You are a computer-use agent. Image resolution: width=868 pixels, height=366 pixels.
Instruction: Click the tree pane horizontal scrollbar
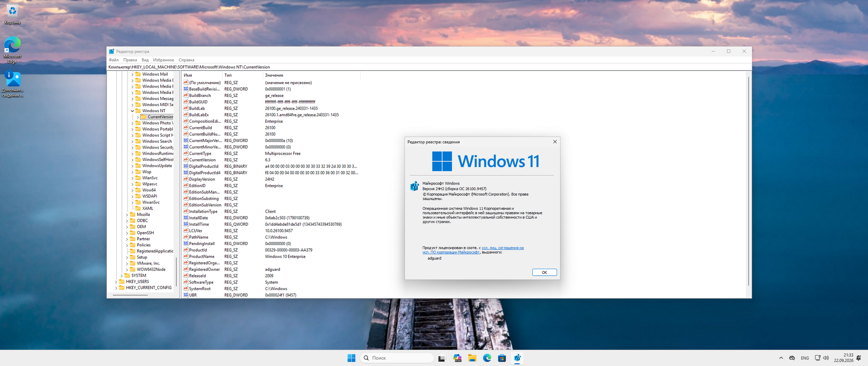tap(130, 295)
